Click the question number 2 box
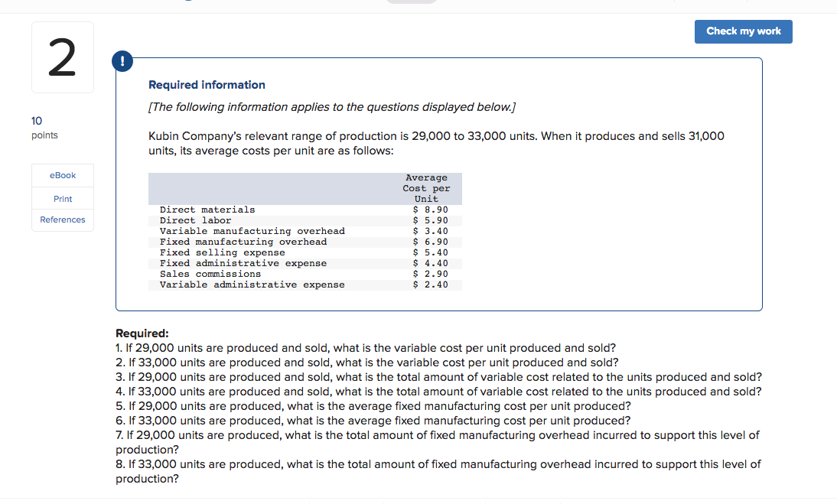The image size is (837, 504). 63,57
